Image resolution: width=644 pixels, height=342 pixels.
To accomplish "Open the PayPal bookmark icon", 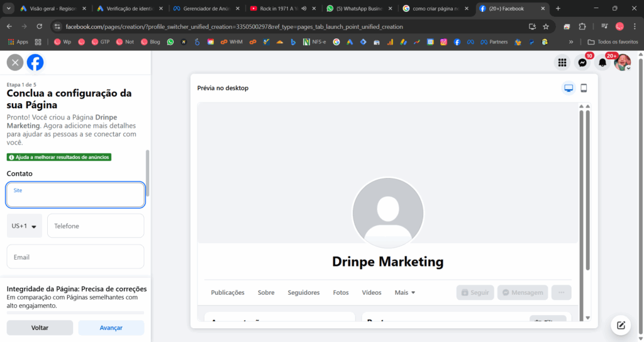I will point(531,42).
